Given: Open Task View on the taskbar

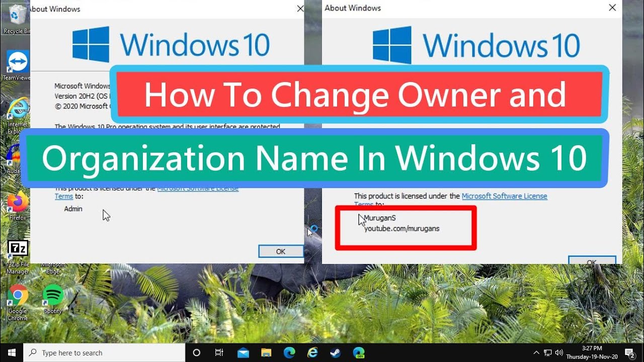Looking at the screenshot, I should pyautogui.click(x=219, y=353).
